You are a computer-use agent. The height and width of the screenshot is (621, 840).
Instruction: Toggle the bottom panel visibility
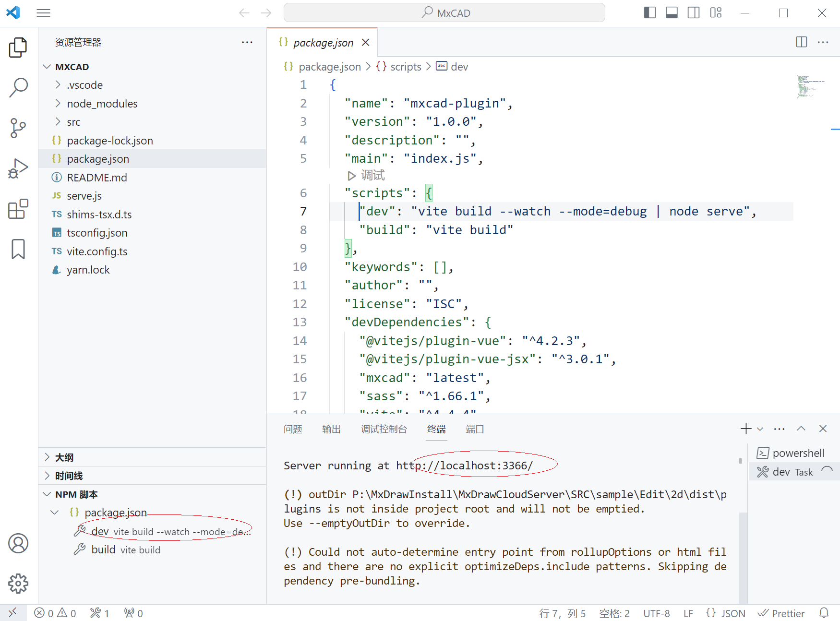click(x=672, y=13)
